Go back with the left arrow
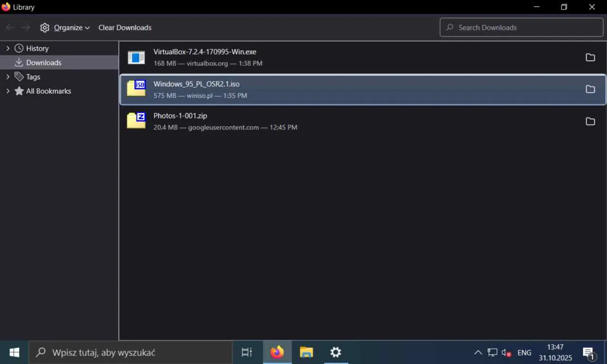Screen dimensions: 607x364 10,27
